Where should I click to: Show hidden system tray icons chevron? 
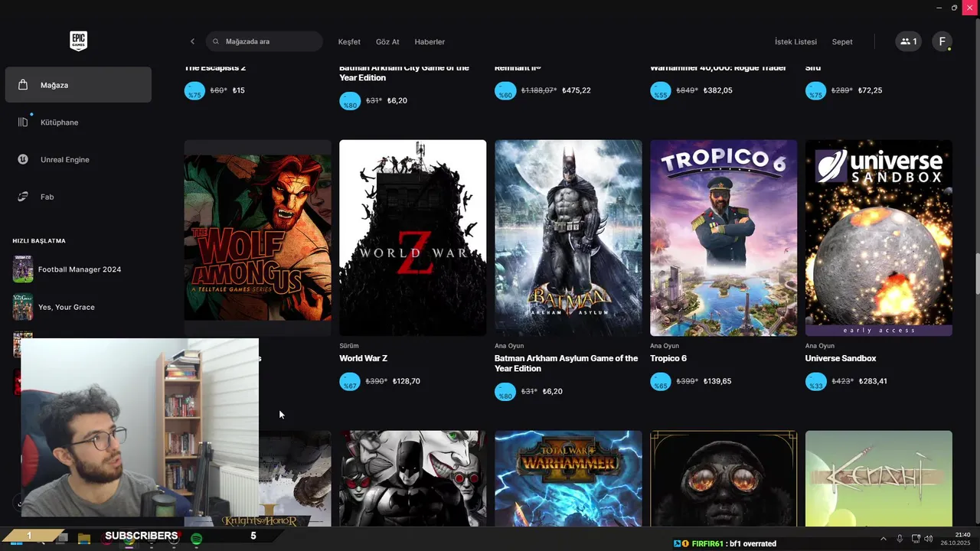(x=883, y=539)
